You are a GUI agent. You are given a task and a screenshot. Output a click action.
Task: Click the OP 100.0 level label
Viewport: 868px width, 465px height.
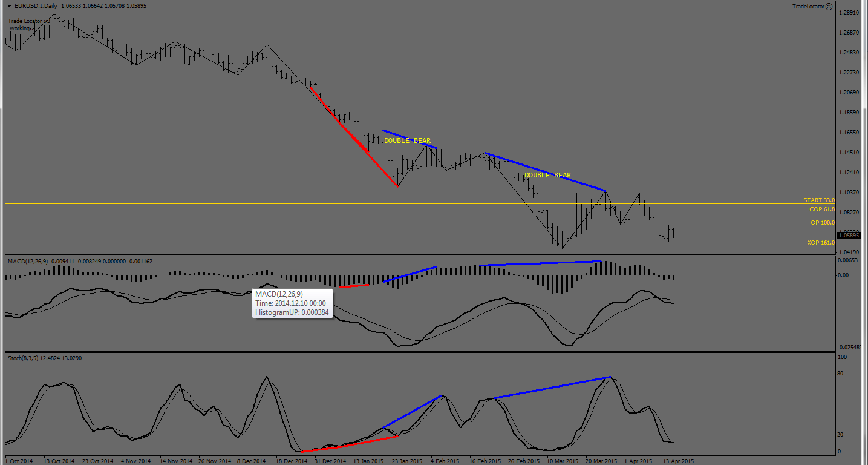pos(823,223)
